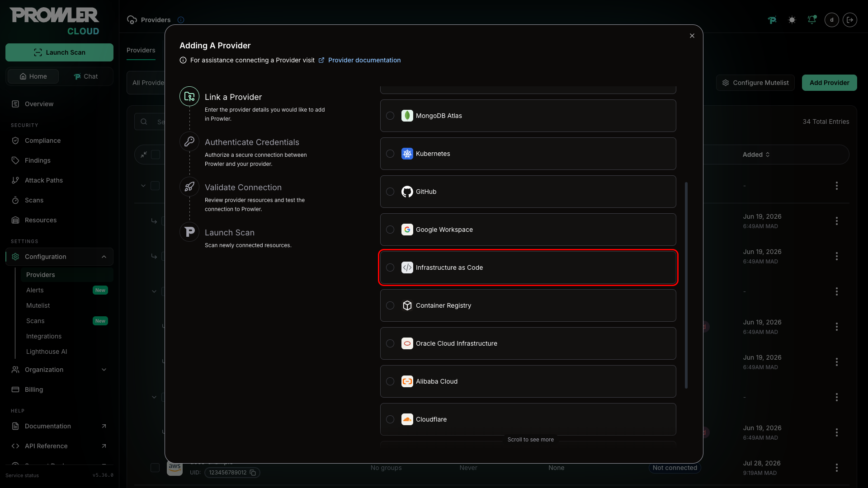Image resolution: width=868 pixels, height=488 pixels.
Task: Click the Launch Scan button in sidebar
Action: click(59, 52)
